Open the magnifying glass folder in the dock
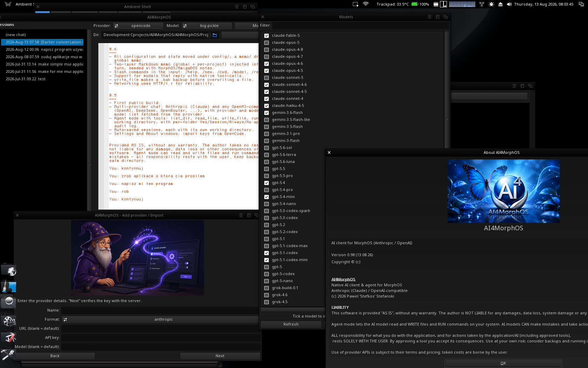Screen dimensions: 588x368 coord(9,303)
